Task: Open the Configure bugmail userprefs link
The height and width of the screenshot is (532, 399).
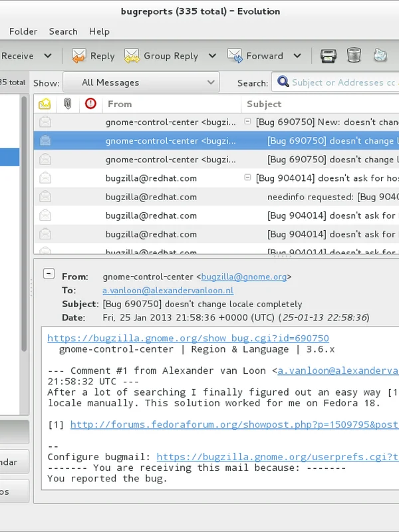Action: 277,457
